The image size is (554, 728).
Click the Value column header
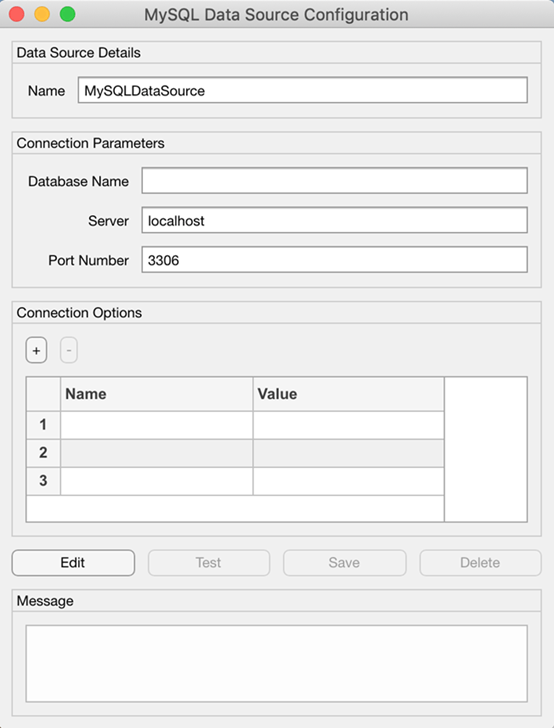(x=348, y=394)
